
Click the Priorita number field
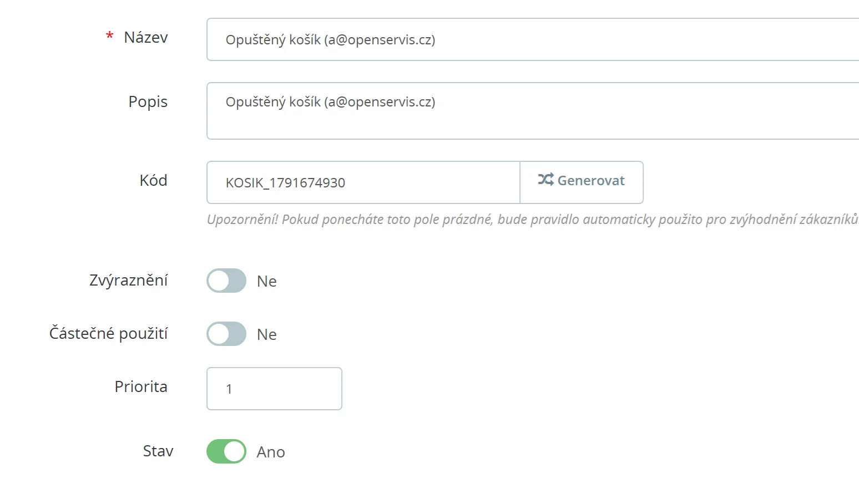point(274,389)
